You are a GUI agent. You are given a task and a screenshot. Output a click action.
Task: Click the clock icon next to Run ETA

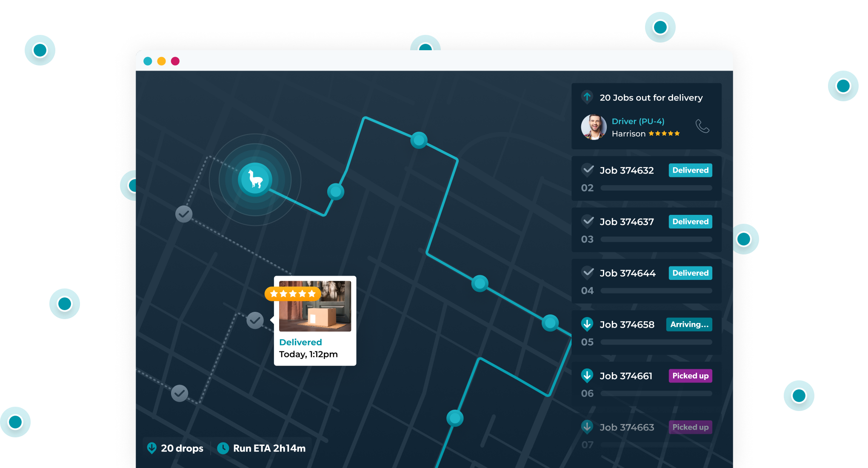click(x=223, y=448)
